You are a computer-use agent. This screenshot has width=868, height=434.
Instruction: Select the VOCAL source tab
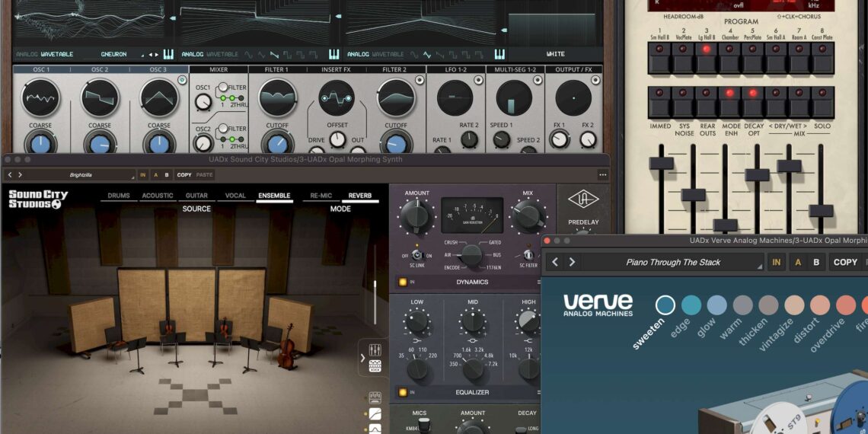pos(235,196)
